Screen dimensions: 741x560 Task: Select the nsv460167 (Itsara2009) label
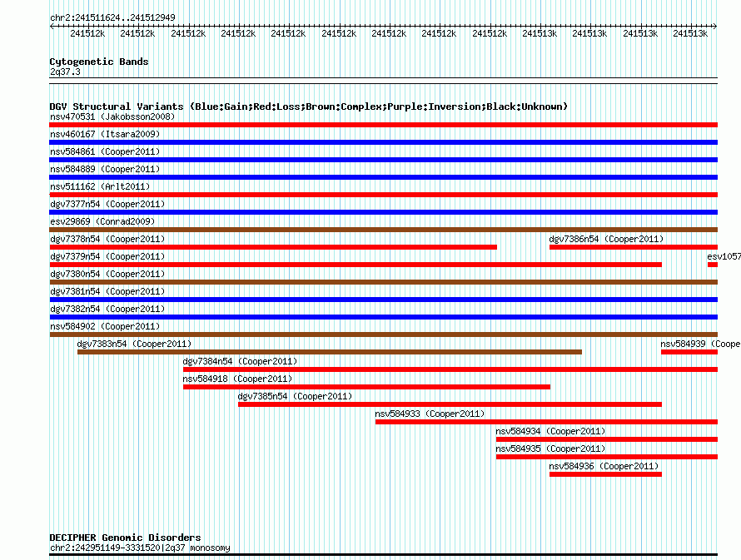[x=105, y=134]
